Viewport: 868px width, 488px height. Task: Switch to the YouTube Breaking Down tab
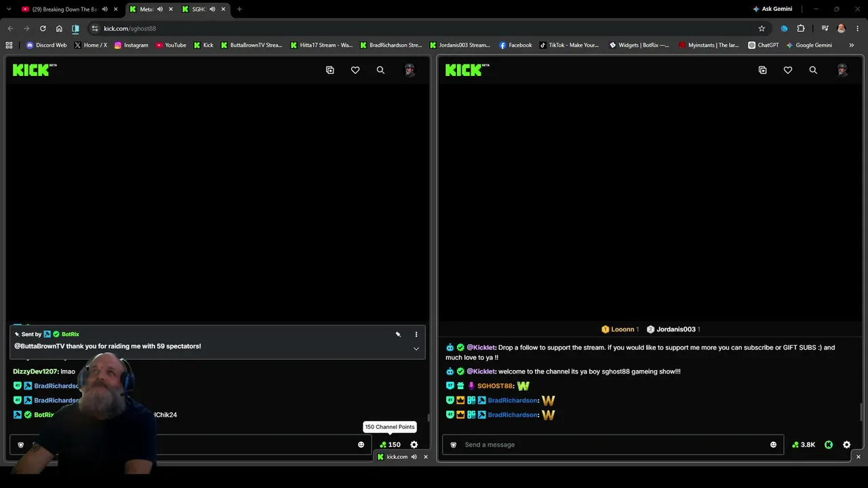pos(64,9)
